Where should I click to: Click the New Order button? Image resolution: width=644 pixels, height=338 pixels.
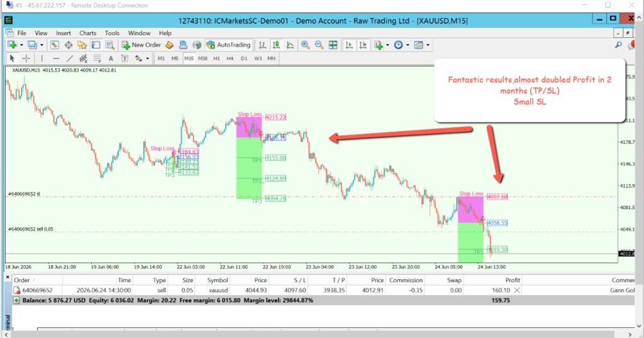point(142,45)
